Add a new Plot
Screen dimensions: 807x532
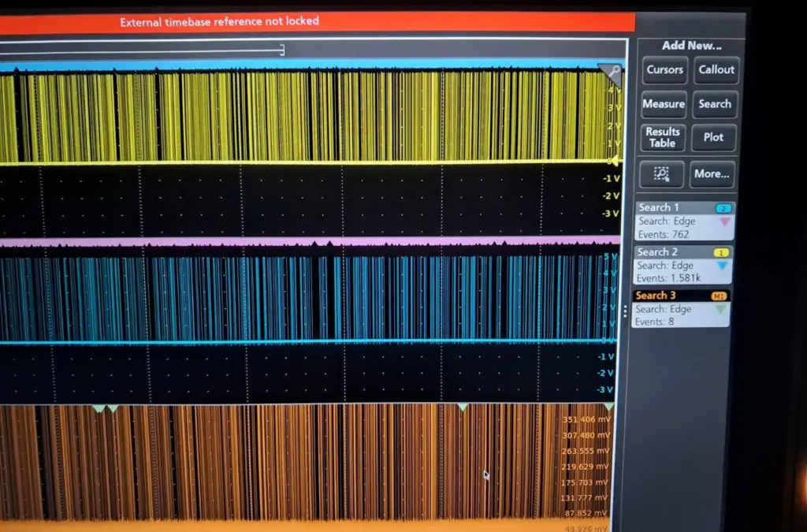coord(713,138)
